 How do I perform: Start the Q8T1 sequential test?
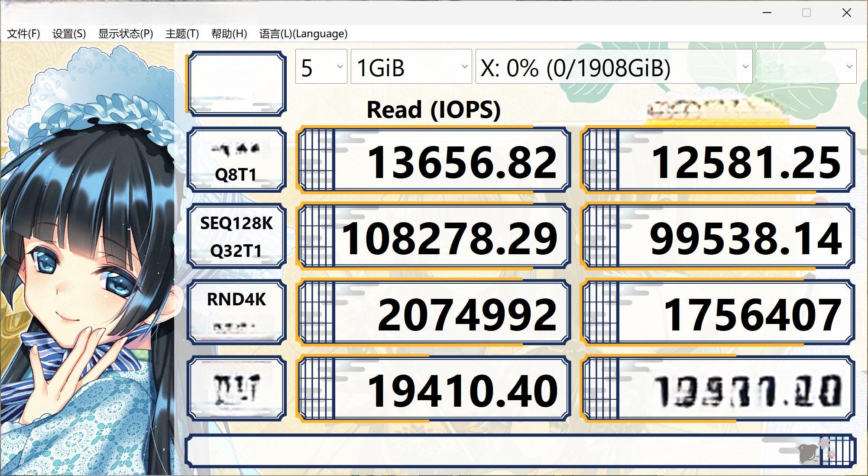[x=236, y=160]
